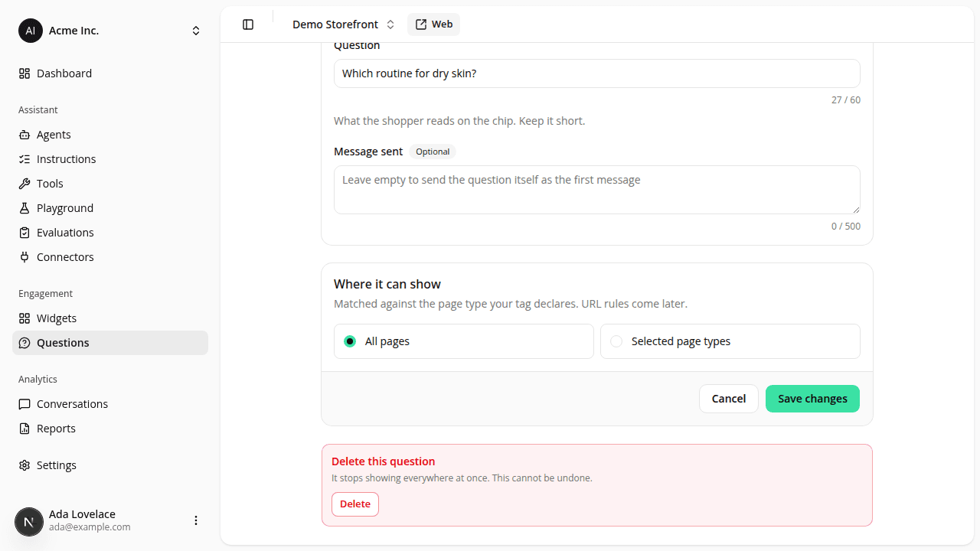Click the Tools wrench icon
Screen dimensions: 980x551
pos(24,184)
